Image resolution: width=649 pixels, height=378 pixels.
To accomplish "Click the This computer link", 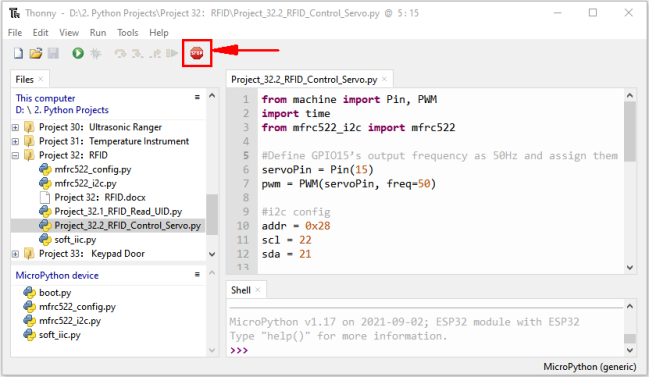I will (x=46, y=99).
